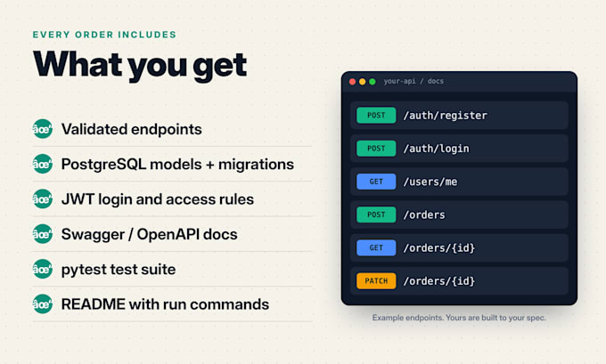This screenshot has height=364, width=606.
Task: Click the check icon beside JWT login
Action: click(43, 199)
